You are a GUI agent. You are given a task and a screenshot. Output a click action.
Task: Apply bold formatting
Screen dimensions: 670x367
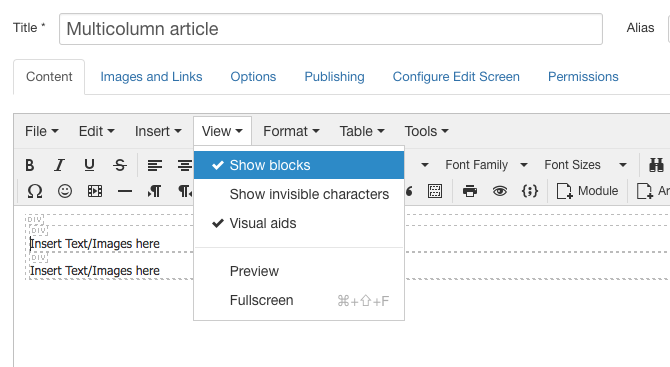[29, 165]
